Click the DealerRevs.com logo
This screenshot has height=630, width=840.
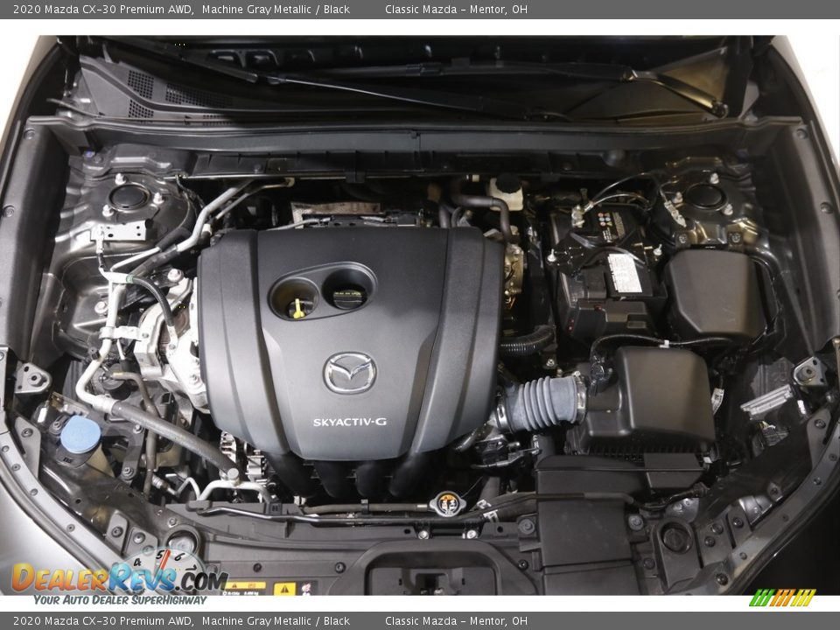(118, 575)
